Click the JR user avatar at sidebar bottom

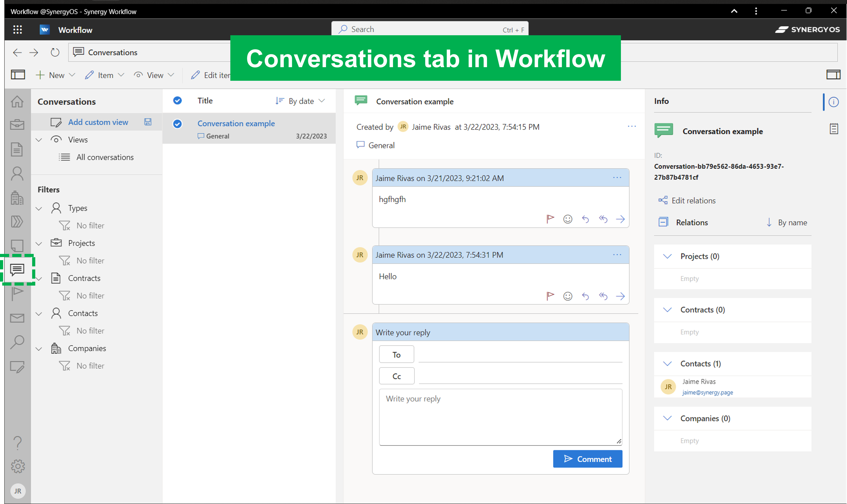pos(18,491)
